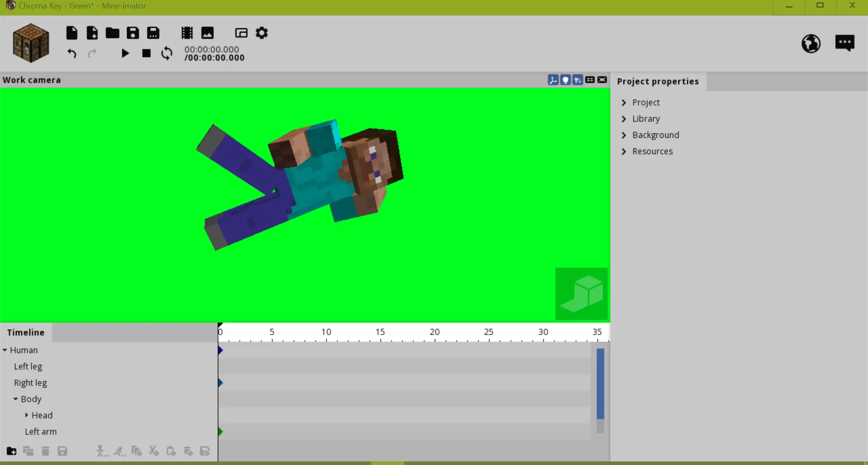Stop the animation playback

coord(146,53)
